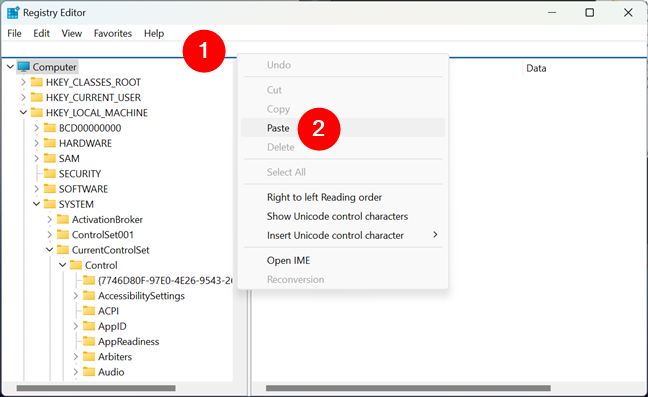Screen dimensions: 648x397
Task: Click the SECURITY folder icon
Action: tap(50, 174)
